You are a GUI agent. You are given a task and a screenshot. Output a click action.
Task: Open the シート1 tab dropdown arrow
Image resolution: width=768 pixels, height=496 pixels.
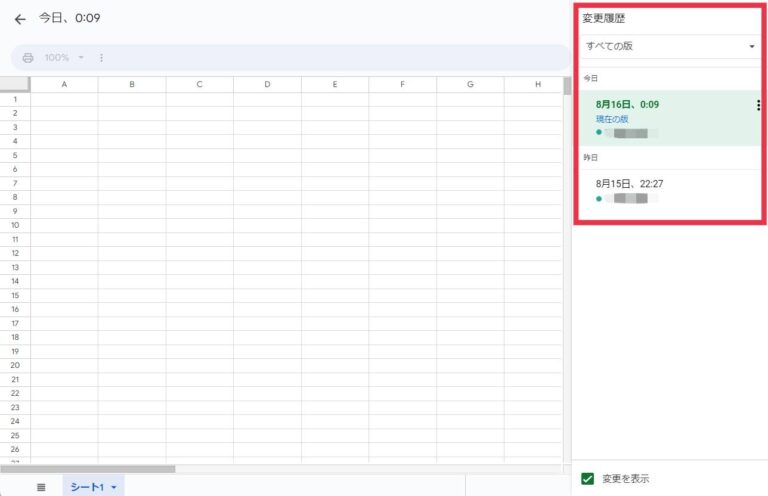115,487
